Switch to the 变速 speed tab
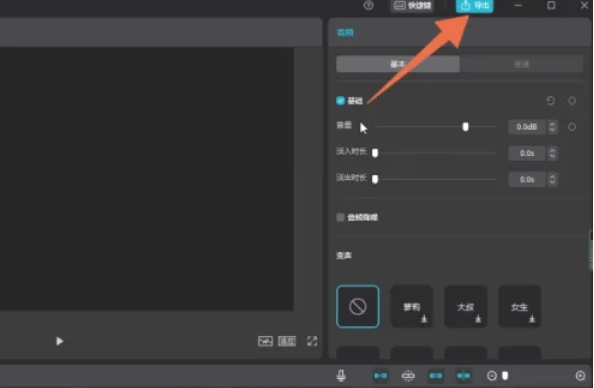This screenshot has height=388, width=594. tap(521, 64)
